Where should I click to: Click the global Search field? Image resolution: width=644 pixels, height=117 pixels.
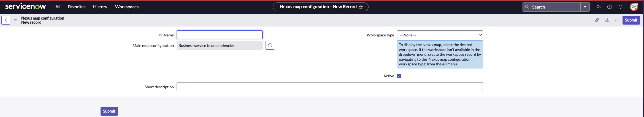551,7
